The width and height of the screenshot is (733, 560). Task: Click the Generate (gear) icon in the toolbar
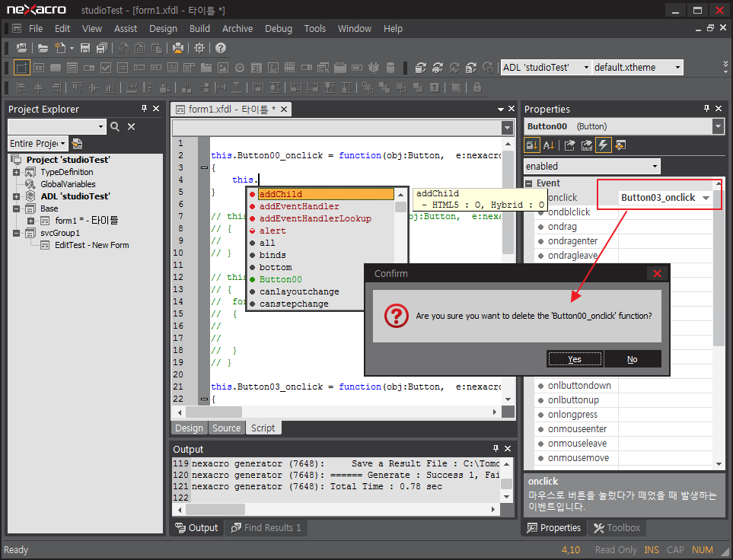[199, 48]
